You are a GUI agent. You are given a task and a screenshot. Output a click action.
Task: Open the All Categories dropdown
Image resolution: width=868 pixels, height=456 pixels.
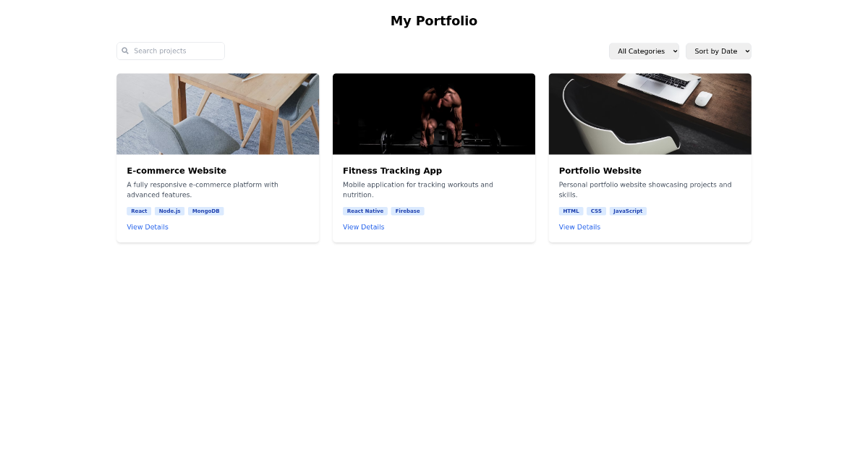[x=644, y=51]
